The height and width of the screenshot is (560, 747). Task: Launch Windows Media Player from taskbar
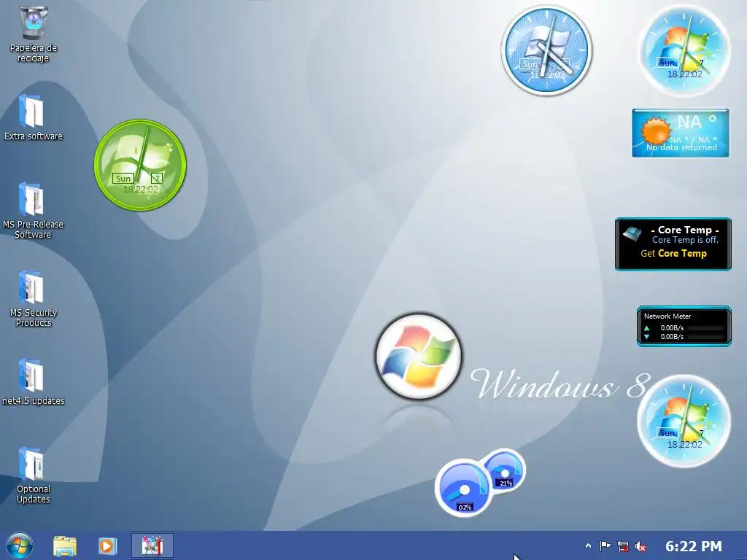coord(107,545)
